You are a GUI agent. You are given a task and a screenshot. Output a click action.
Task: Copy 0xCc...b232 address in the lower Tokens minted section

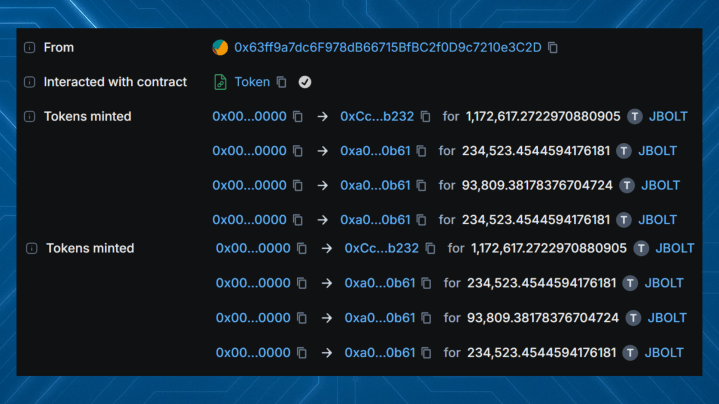(x=430, y=249)
